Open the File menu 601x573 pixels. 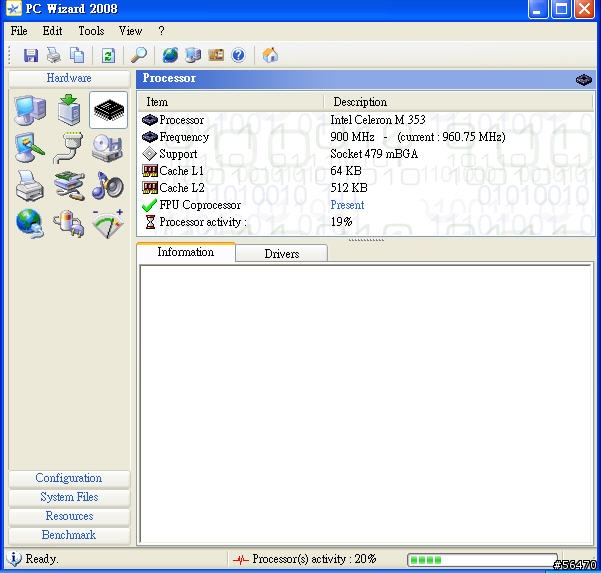pyautogui.click(x=19, y=31)
